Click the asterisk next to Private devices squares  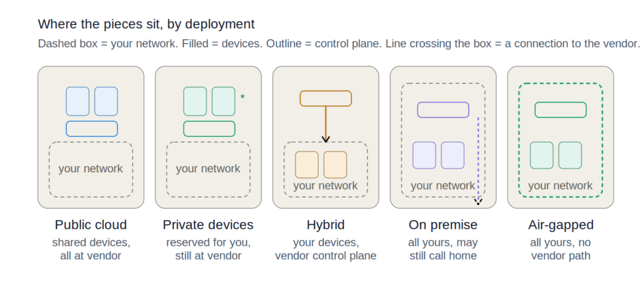pyautogui.click(x=242, y=97)
